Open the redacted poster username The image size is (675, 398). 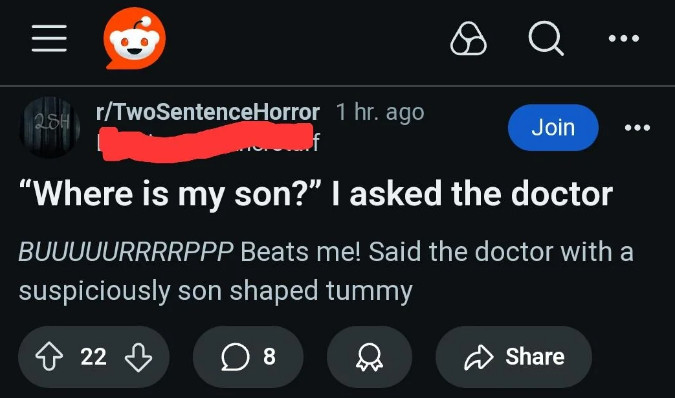click(207, 142)
